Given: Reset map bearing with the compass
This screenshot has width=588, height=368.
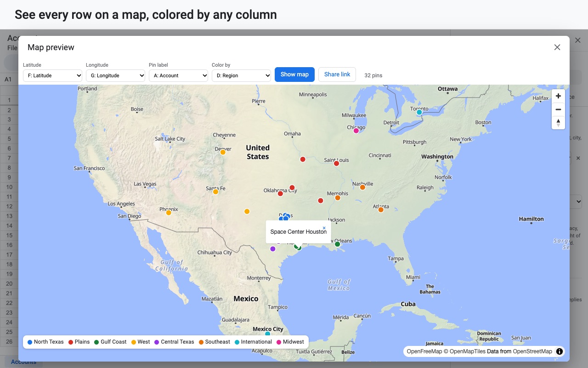Looking at the screenshot, I should (558, 123).
